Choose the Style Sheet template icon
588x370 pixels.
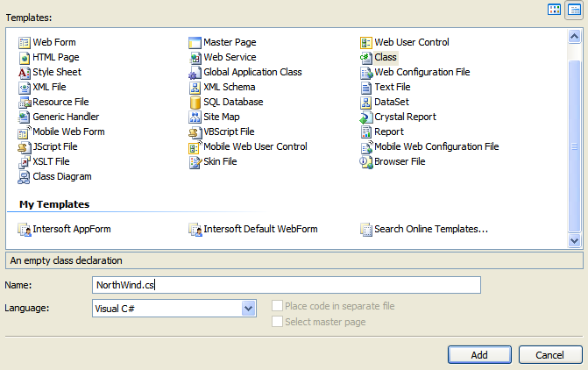pyautogui.click(x=25, y=73)
